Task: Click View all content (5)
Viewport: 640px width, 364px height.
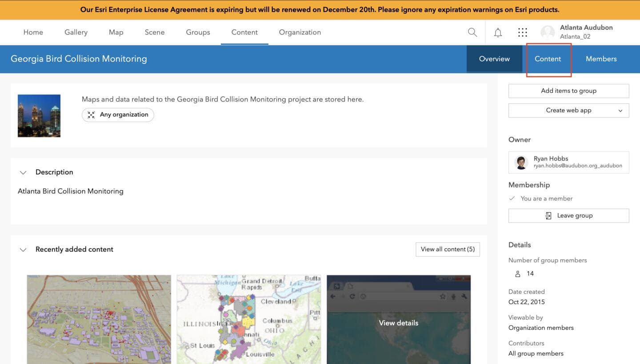Action: pyautogui.click(x=448, y=249)
